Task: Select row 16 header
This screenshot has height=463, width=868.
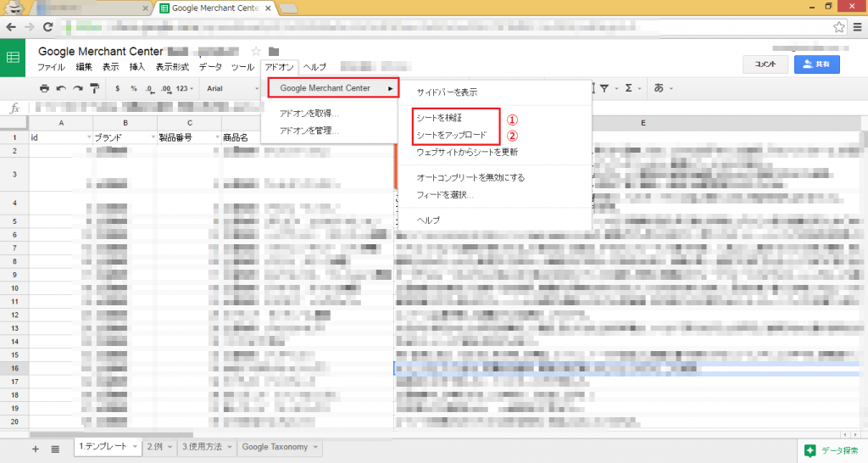Action: click(x=14, y=368)
